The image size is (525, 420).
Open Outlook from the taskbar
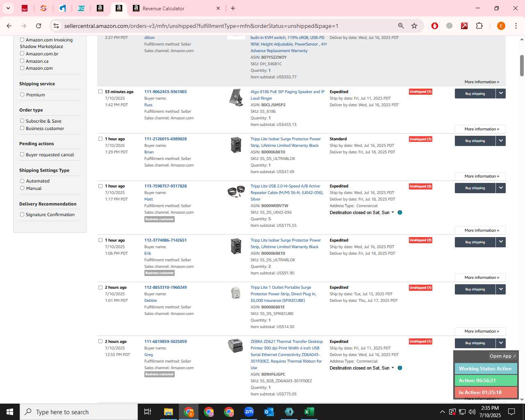coord(269,412)
